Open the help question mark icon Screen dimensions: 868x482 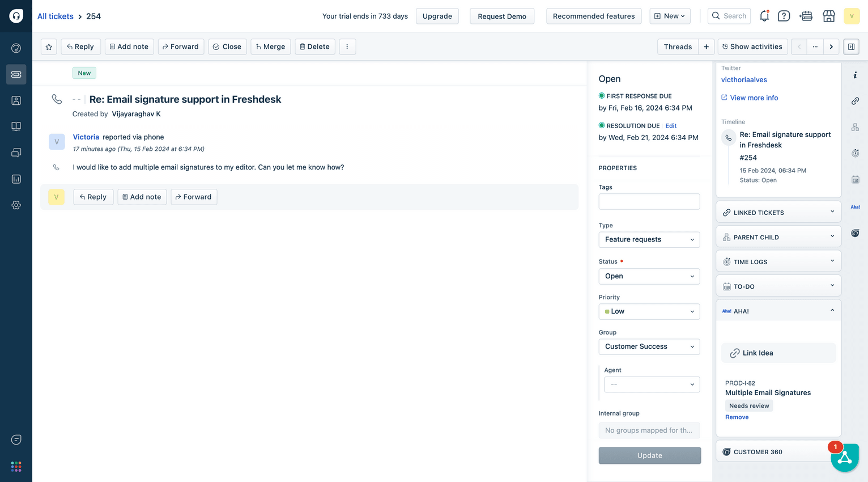[x=784, y=16]
